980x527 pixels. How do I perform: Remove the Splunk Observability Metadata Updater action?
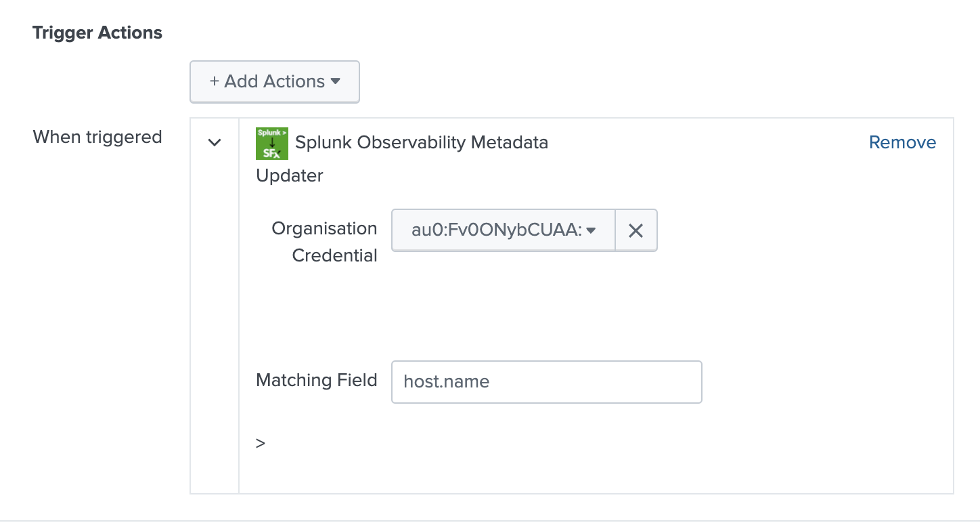[x=902, y=142]
